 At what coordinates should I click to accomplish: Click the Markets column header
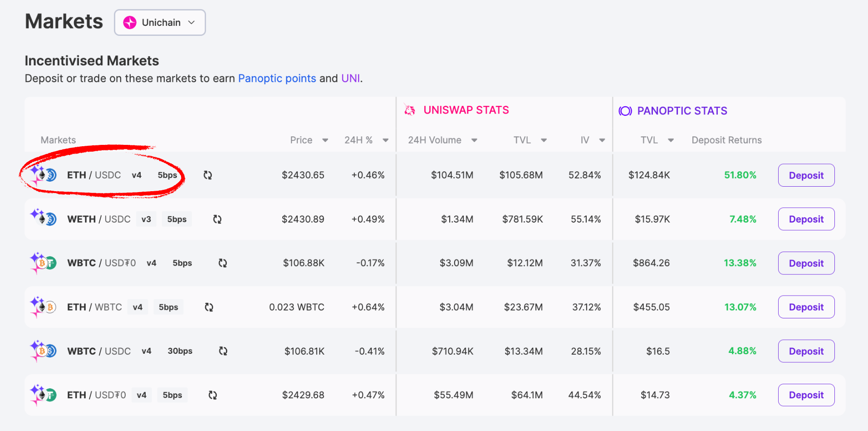58,140
